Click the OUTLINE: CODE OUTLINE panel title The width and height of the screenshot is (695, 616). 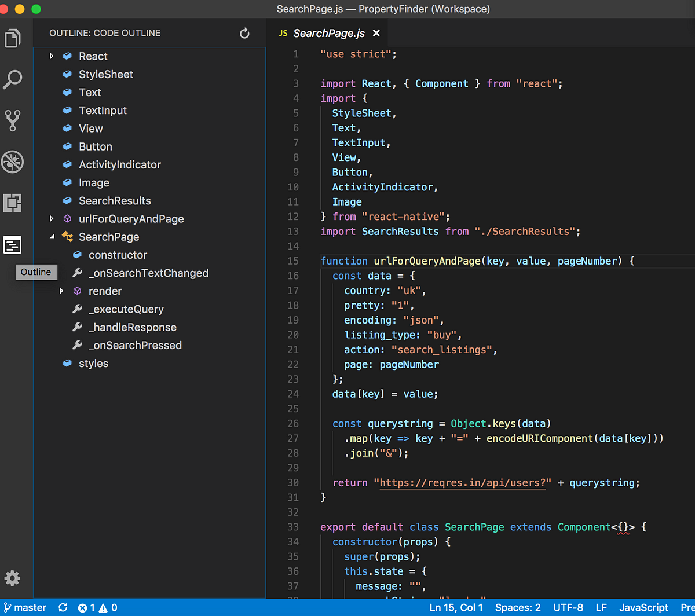point(105,34)
